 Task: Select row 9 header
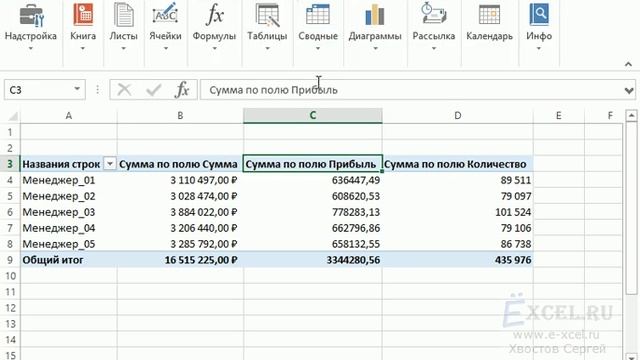10,260
